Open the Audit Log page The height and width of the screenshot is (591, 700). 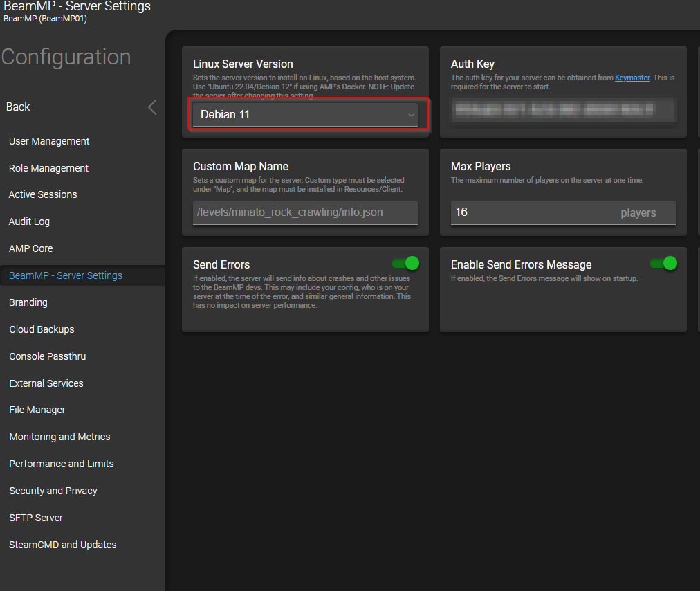coord(30,221)
